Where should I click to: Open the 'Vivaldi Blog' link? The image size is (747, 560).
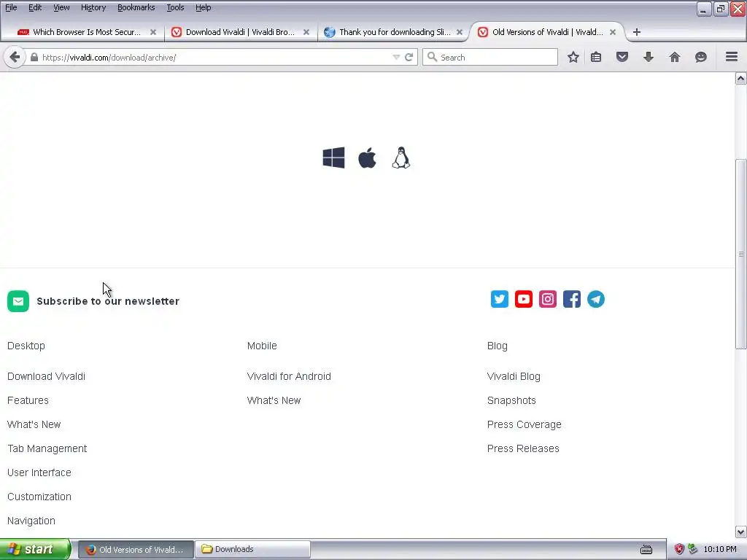tap(514, 376)
